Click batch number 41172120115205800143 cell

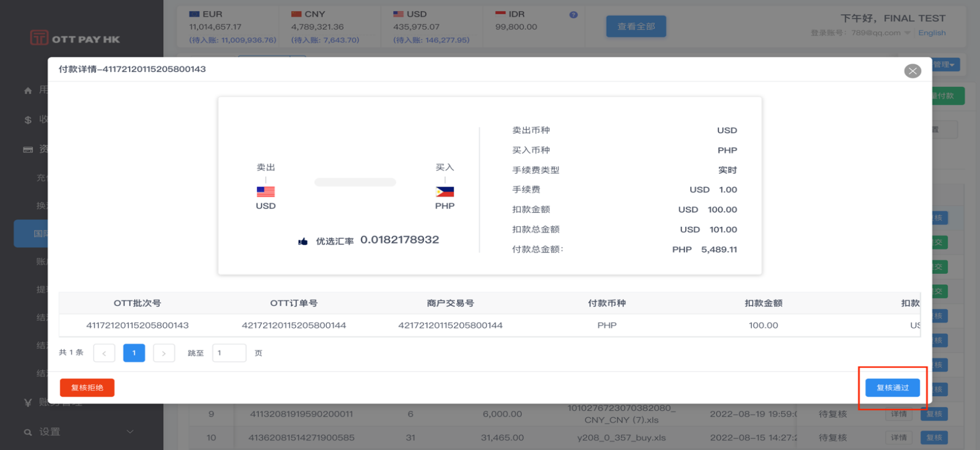(138, 325)
